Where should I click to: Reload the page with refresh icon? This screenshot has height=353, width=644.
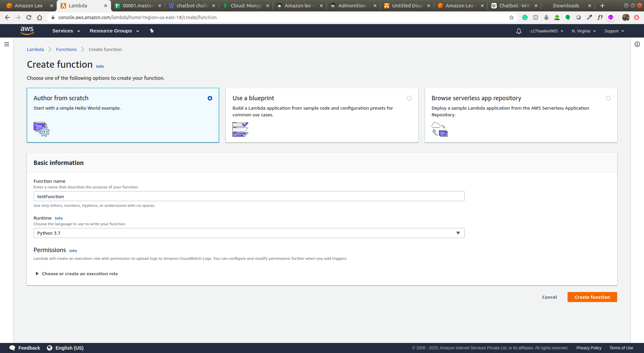click(x=29, y=17)
